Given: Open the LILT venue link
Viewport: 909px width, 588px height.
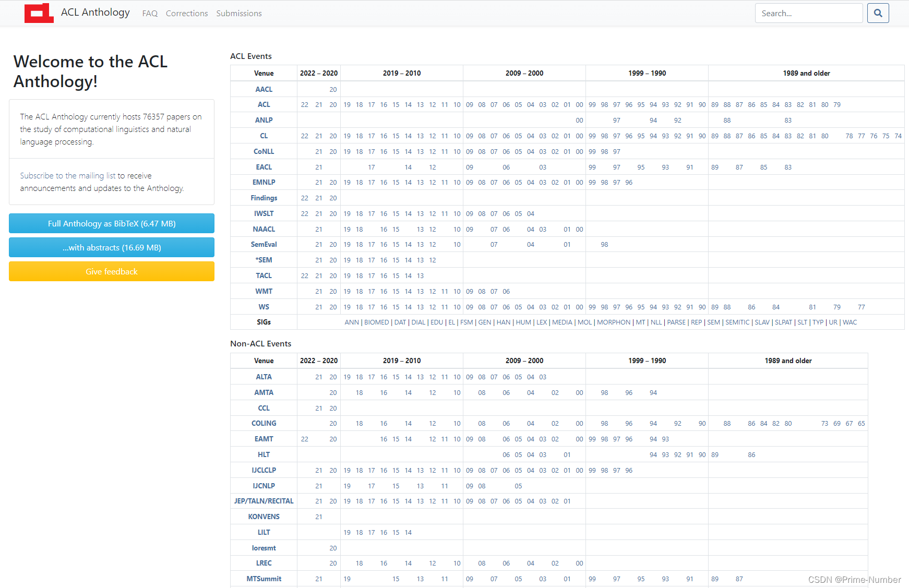Looking at the screenshot, I should click(264, 532).
